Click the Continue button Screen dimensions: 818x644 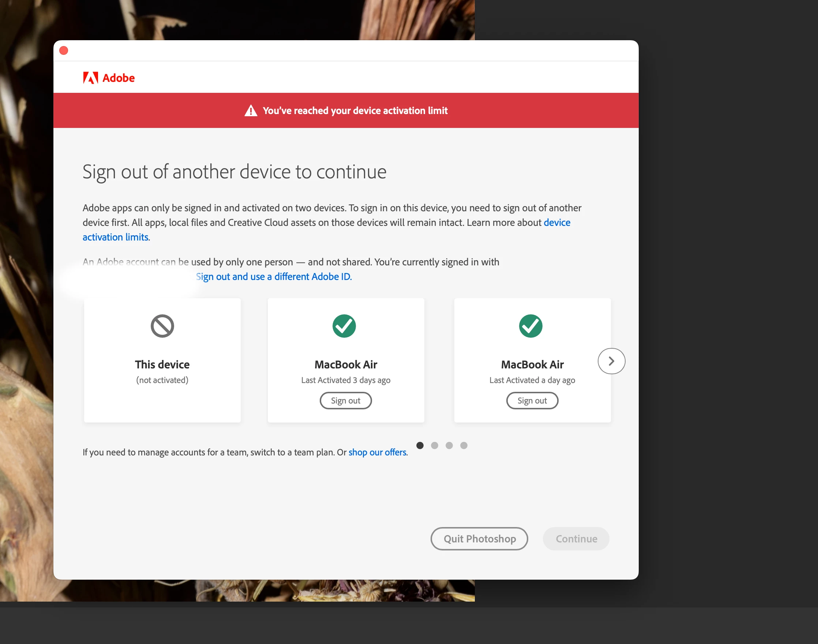576,538
